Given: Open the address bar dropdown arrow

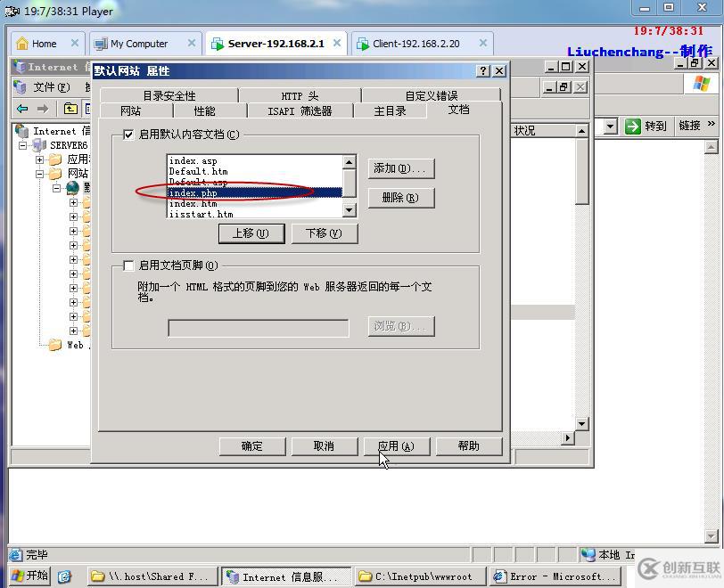Looking at the screenshot, I should [x=611, y=126].
